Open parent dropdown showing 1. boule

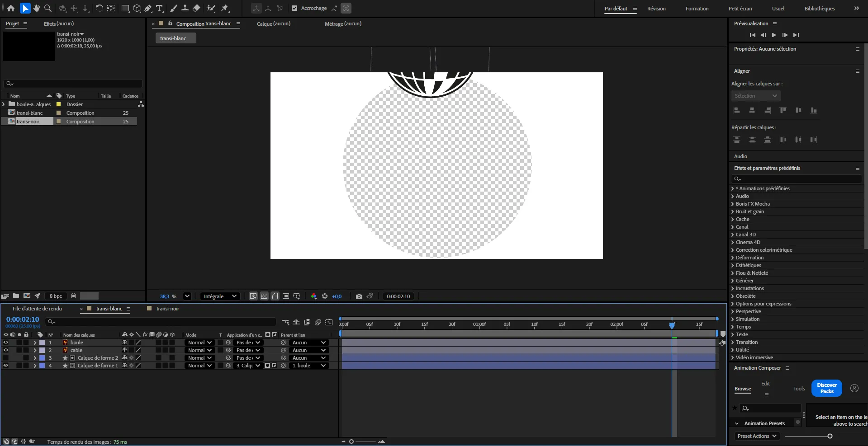[309, 366]
